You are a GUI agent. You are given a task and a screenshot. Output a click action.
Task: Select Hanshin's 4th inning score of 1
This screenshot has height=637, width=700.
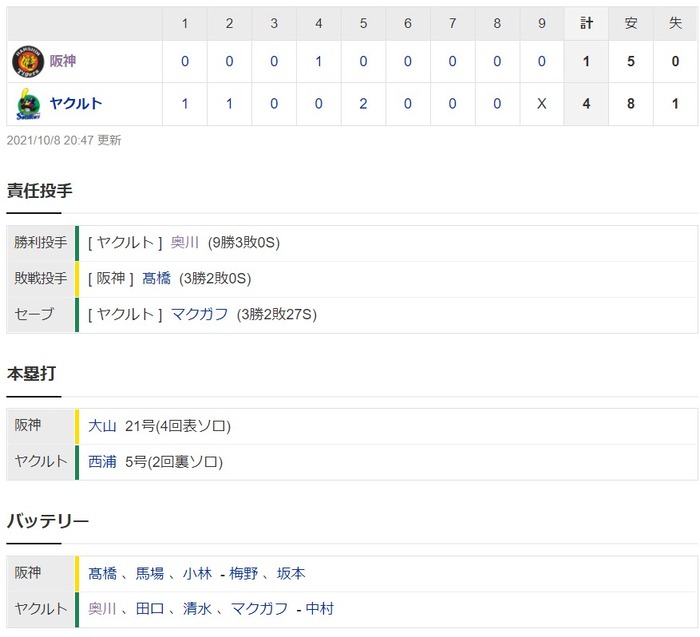(318, 61)
